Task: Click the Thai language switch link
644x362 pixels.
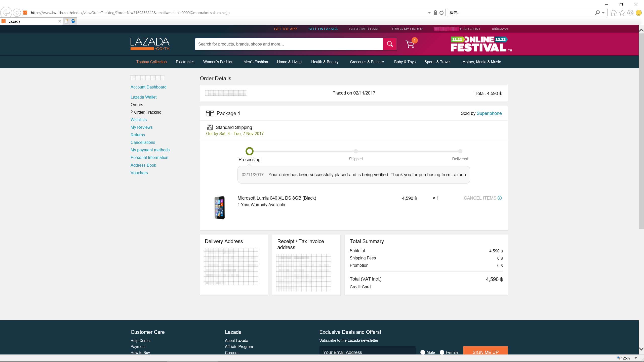Action: [x=500, y=29]
